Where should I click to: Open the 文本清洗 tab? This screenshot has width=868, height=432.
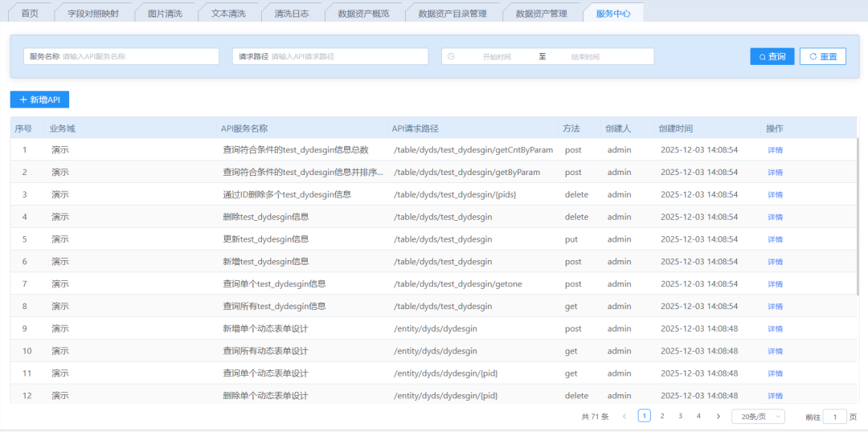[x=228, y=14]
